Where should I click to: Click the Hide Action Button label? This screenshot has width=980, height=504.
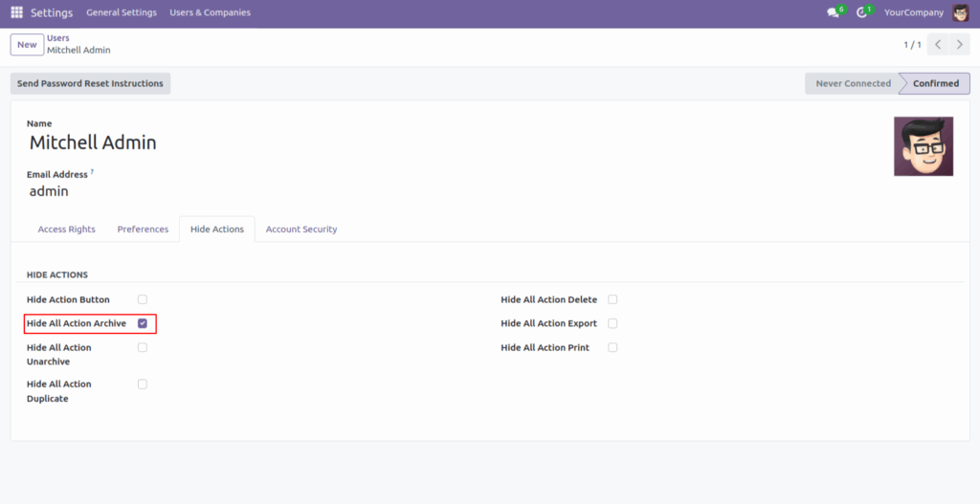click(x=68, y=299)
